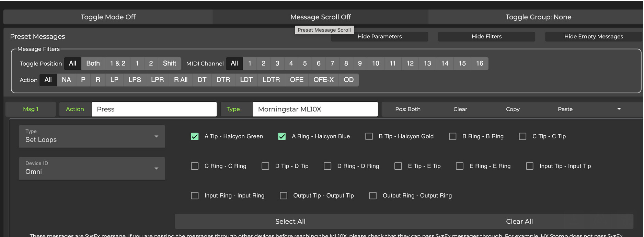Copy the message with Copy
Image resolution: width=644 pixels, height=237 pixels.
(x=513, y=109)
